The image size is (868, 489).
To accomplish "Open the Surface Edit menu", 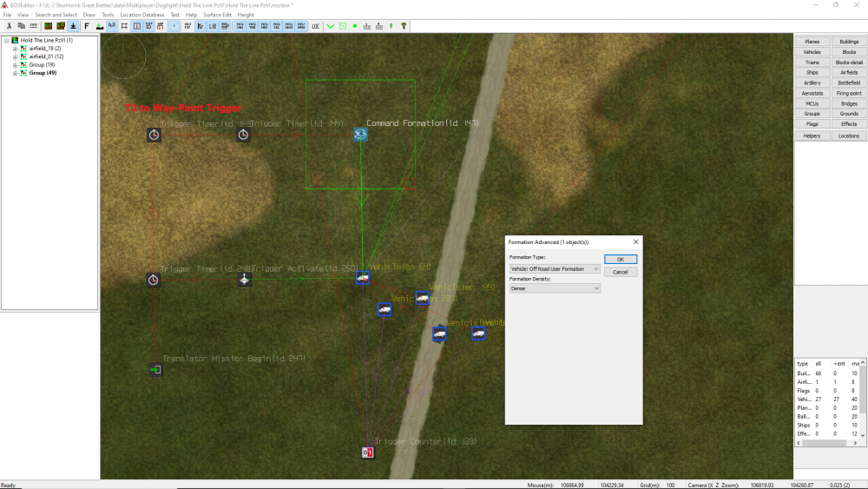I will [x=217, y=15].
